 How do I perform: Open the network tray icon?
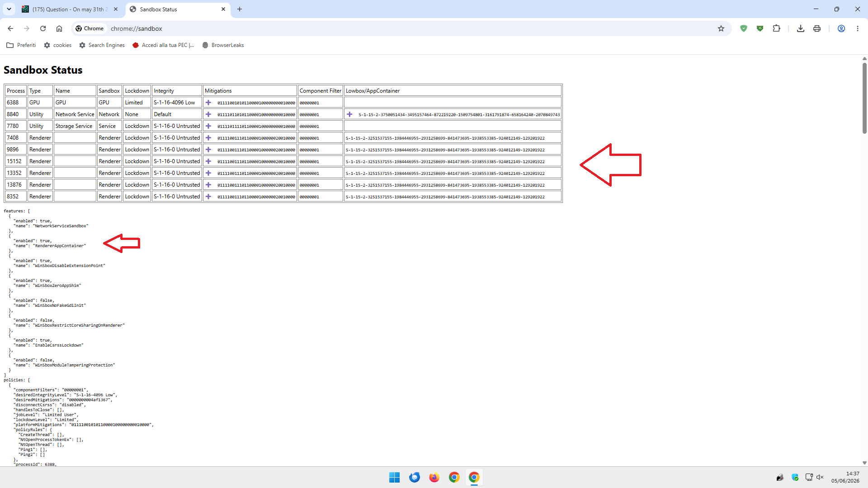809,477
